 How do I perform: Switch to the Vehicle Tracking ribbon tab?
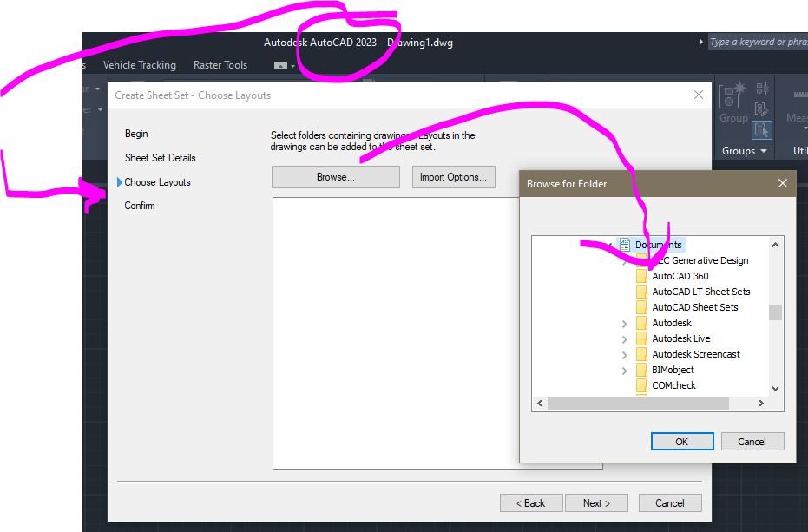pyautogui.click(x=140, y=64)
